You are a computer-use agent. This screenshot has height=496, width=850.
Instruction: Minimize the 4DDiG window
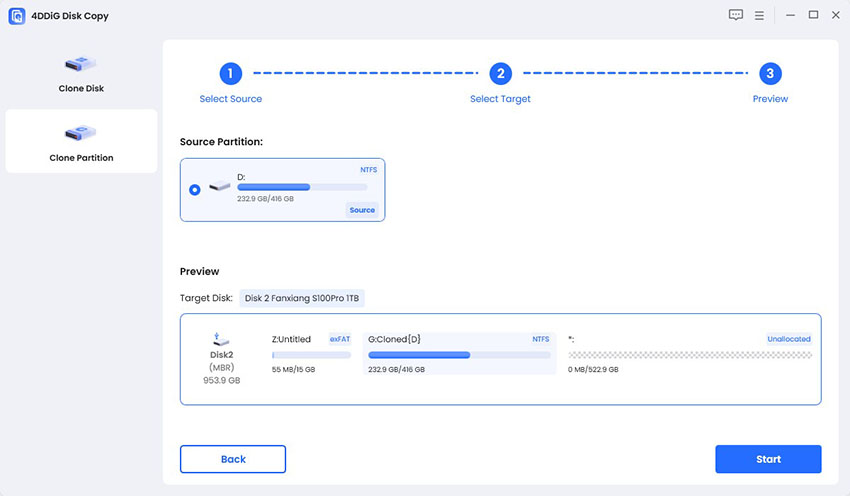[x=790, y=15]
